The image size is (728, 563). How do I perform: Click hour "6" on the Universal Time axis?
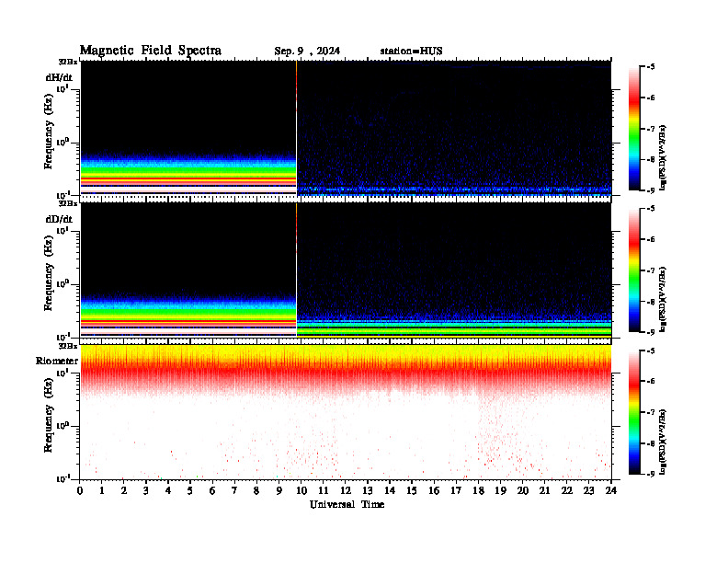(x=212, y=490)
